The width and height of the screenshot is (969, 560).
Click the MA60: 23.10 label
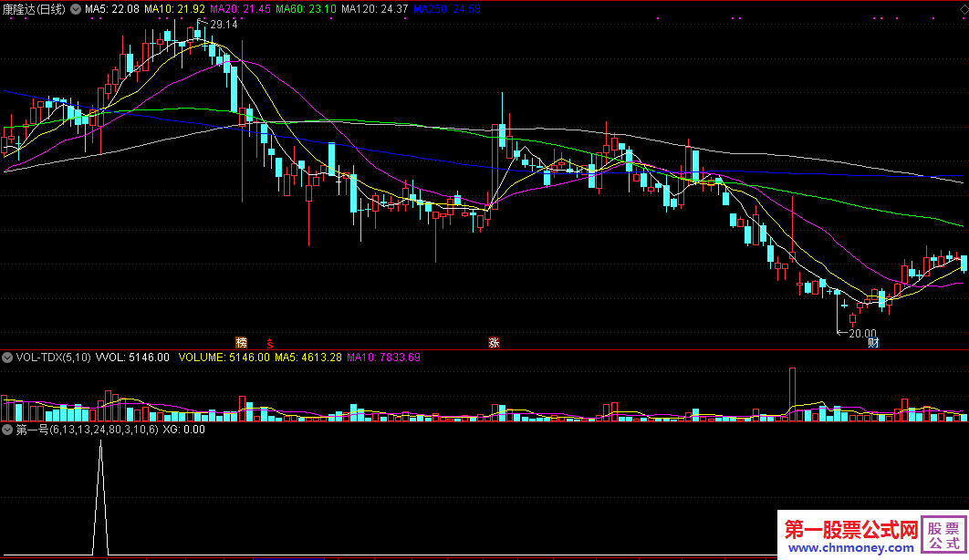[306, 9]
